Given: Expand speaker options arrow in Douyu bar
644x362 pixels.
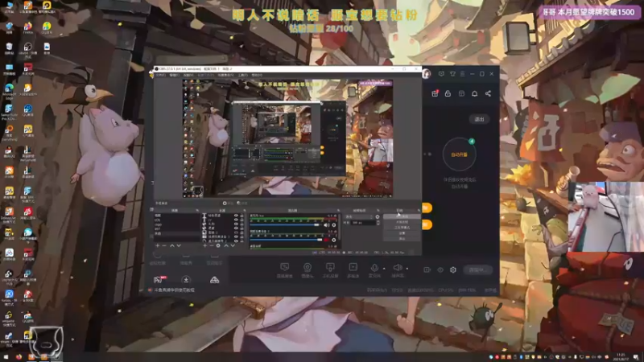Looking at the screenshot, I should pos(407,269).
